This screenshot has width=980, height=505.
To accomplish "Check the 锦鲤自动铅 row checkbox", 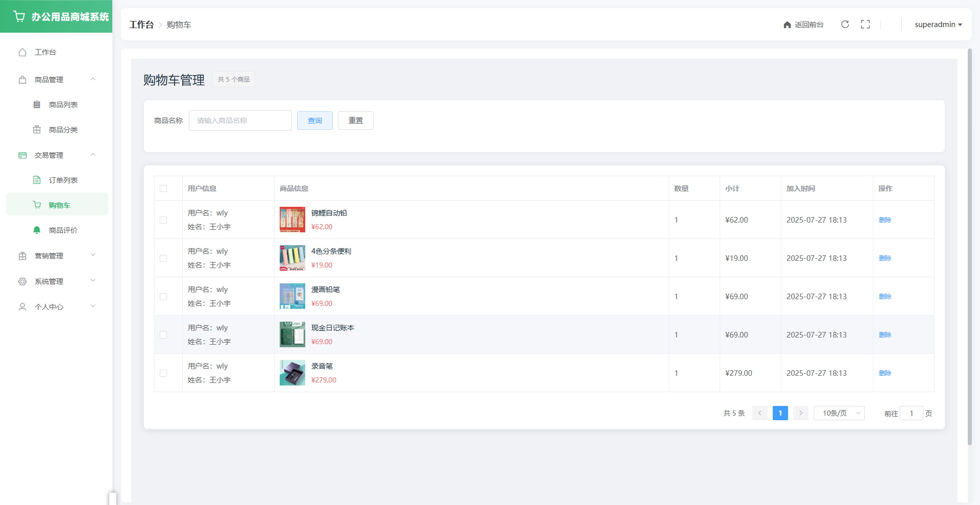I will click(x=163, y=220).
